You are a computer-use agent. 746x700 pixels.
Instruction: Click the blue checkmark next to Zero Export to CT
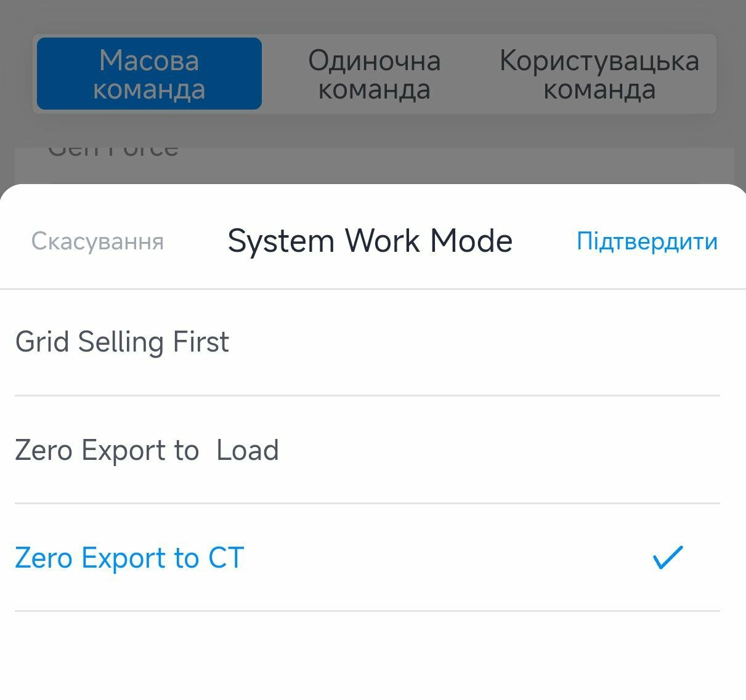pyautogui.click(x=668, y=557)
